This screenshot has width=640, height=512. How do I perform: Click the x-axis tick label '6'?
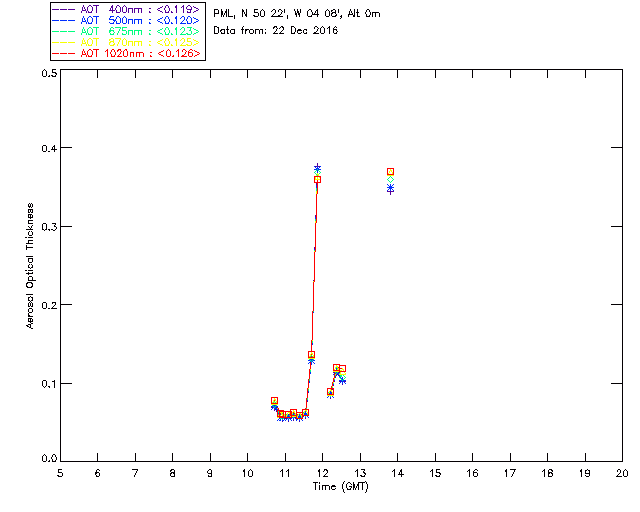[98, 474]
